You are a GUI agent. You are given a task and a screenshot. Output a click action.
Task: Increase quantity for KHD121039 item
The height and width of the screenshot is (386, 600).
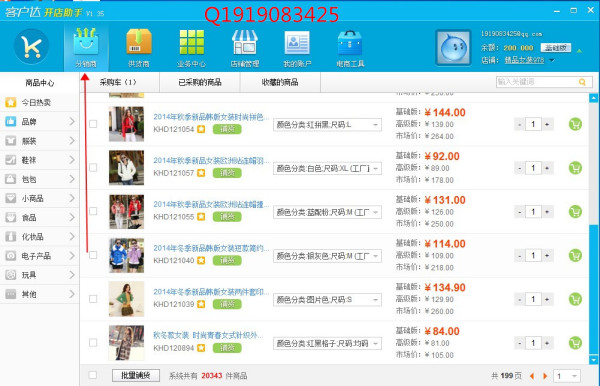(x=547, y=299)
